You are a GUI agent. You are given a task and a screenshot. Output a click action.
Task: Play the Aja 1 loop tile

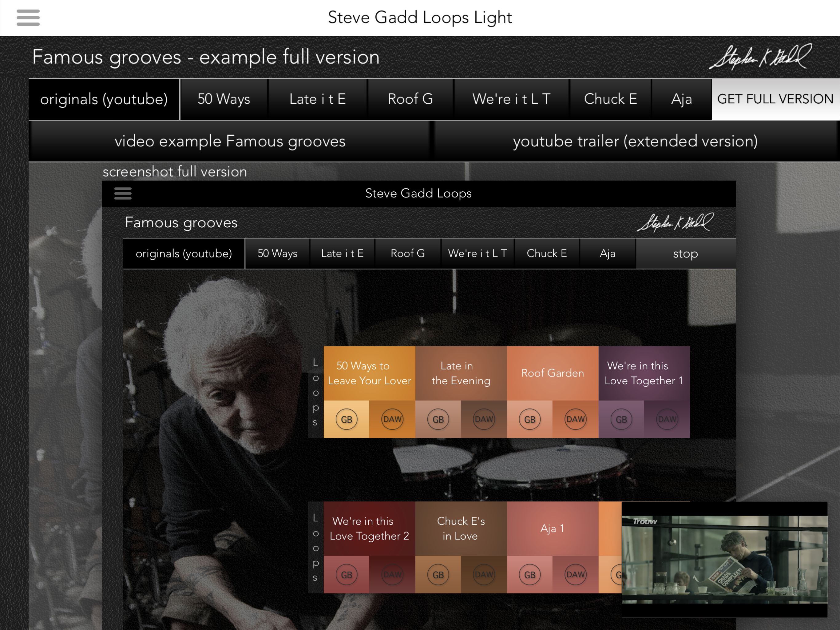click(x=553, y=528)
